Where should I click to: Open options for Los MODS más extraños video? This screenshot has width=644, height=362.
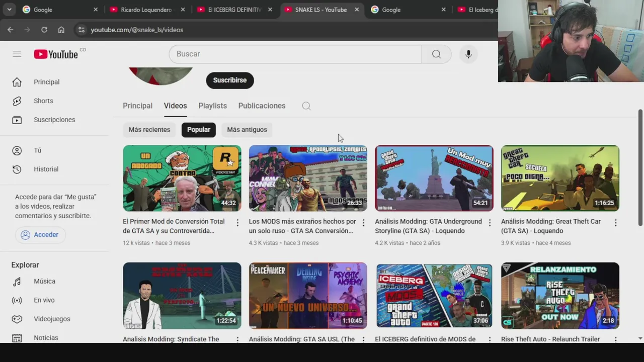click(x=363, y=222)
